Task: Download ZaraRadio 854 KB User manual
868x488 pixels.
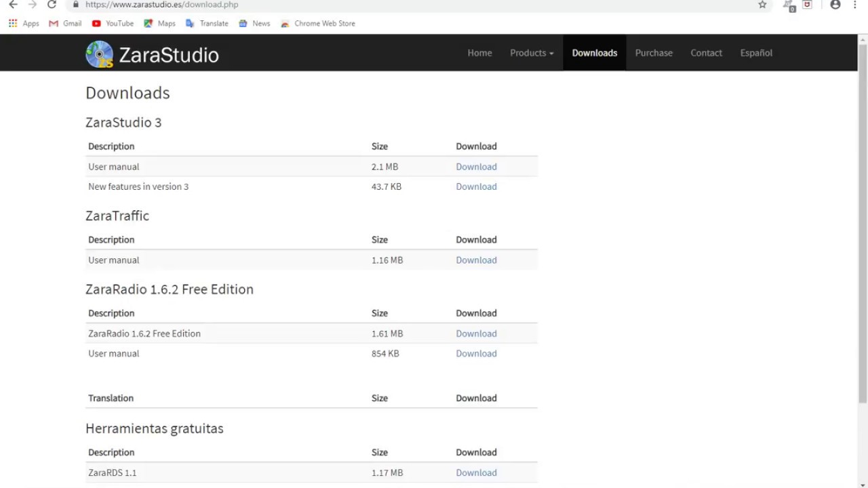Action: [x=476, y=354]
